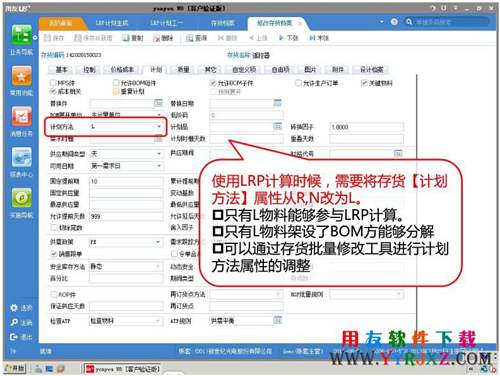Click the magnifier icon in search box
500x376 pixels.
pyautogui.click(x=409, y=22)
